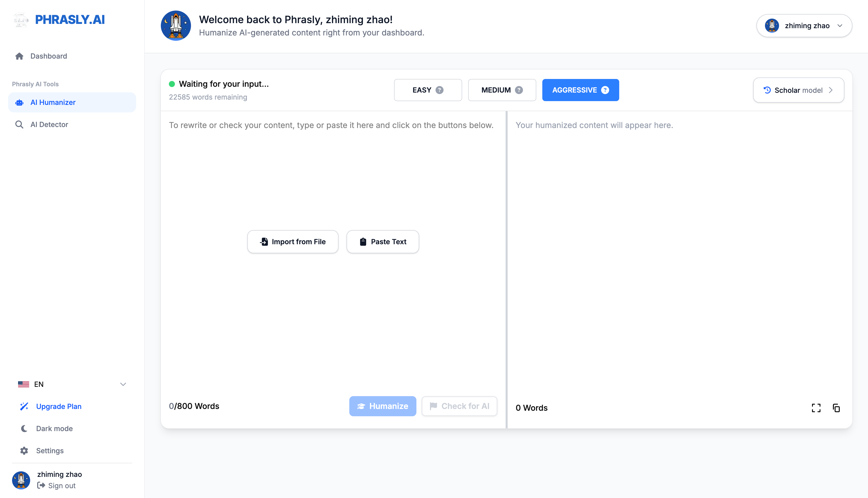This screenshot has height=498, width=868.
Task: Enable Dark mode in the sidebar
Action: coord(54,428)
